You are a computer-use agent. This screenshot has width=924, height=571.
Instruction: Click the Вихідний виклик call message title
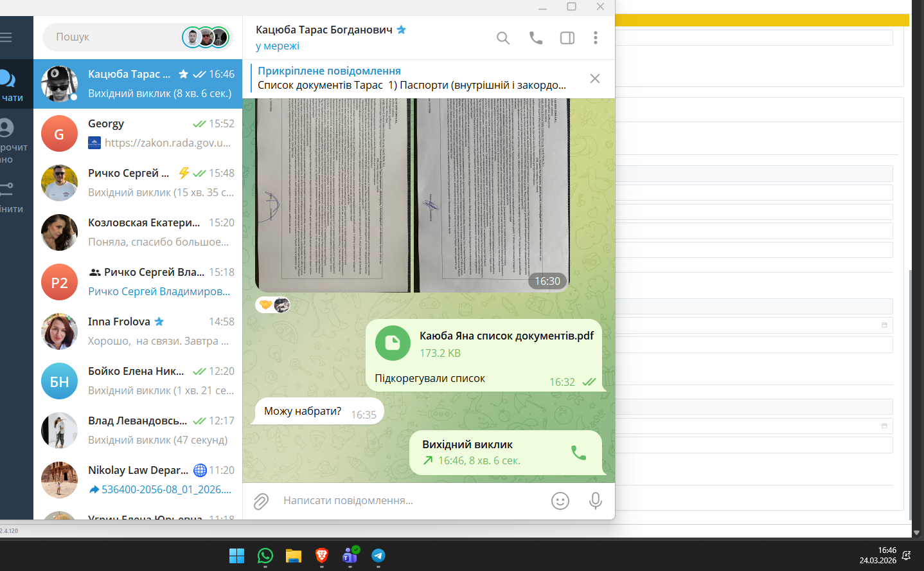click(467, 444)
